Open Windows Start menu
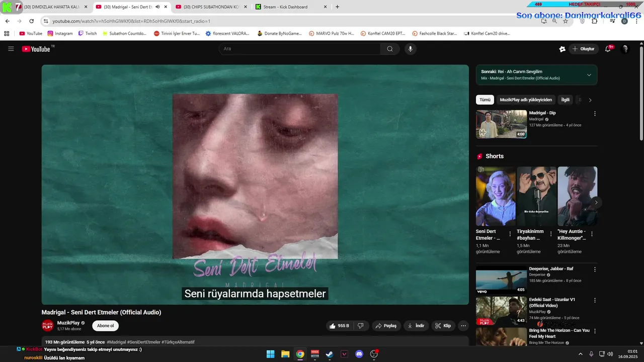Image resolution: width=644 pixels, height=362 pixels. (270, 354)
